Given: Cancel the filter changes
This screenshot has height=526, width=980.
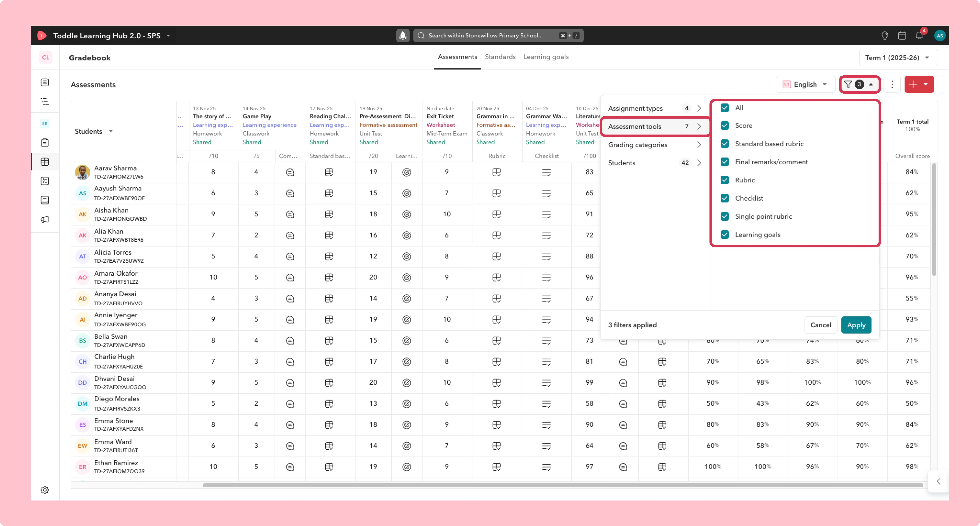Looking at the screenshot, I should coord(821,325).
